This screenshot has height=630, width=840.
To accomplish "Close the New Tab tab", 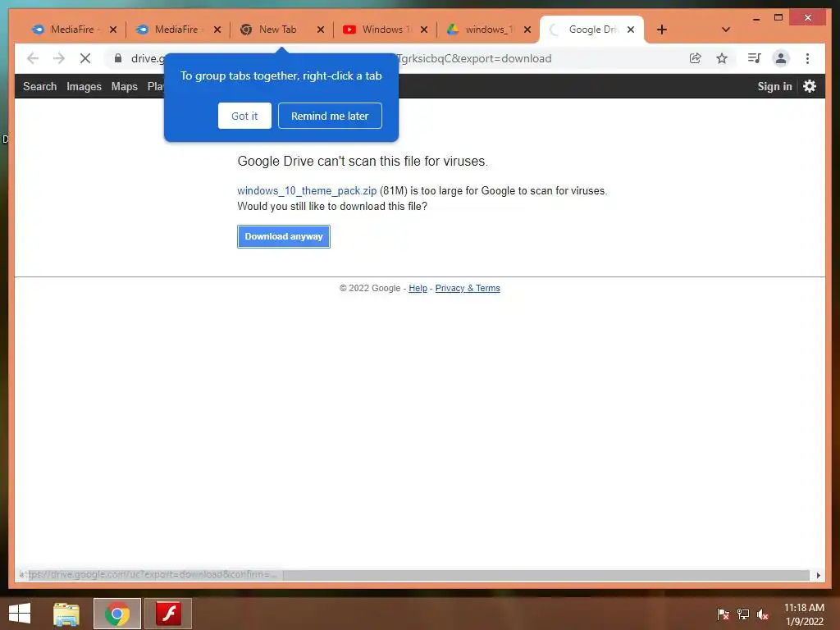I will [321, 30].
